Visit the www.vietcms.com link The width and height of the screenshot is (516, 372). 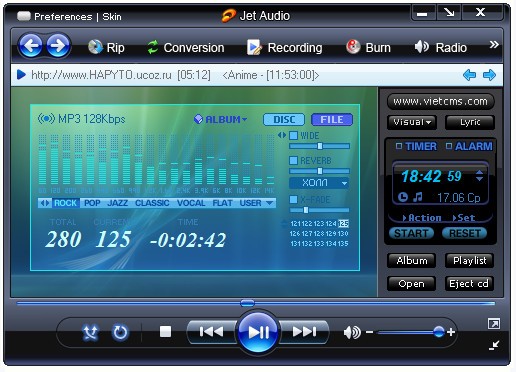pos(440,101)
